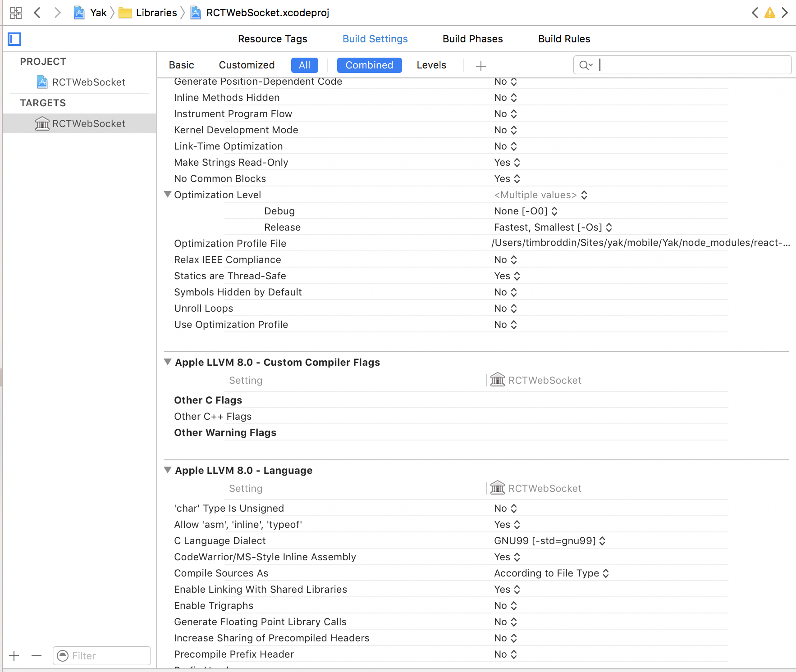The image size is (796, 672).
Task: Select the Other C Flags setting
Action: point(208,400)
